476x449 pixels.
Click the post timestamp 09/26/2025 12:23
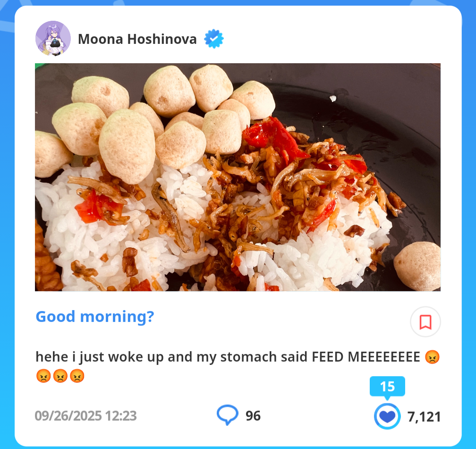(x=85, y=416)
